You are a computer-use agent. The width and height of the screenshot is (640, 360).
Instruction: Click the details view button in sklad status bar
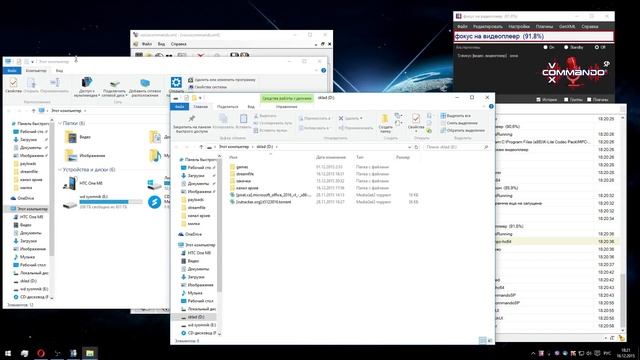482,340
